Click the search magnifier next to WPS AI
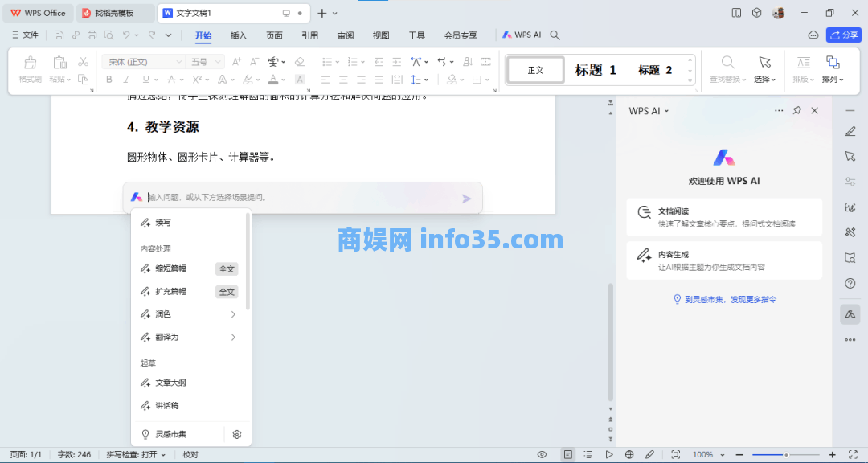Image resolution: width=868 pixels, height=463 pixels. click(x=555, y=35)
